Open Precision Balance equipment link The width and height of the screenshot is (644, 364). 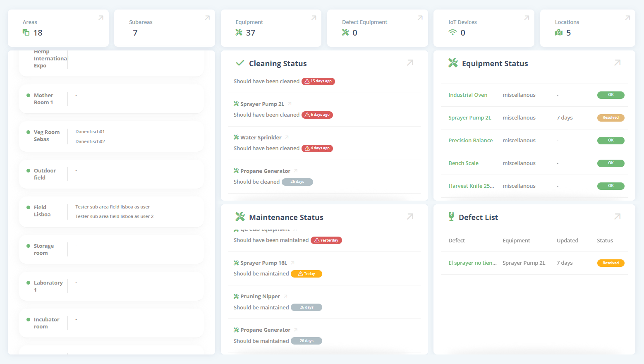click(x=470, y=141)
